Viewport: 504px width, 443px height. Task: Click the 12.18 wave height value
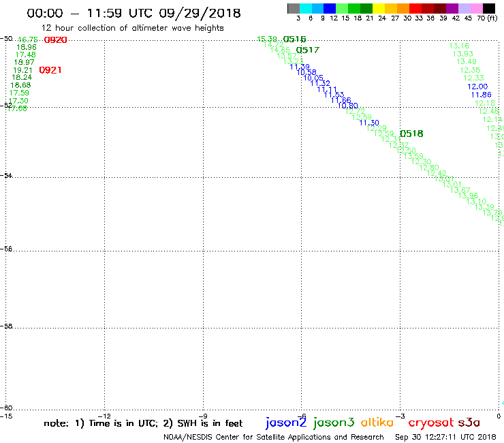pyautogui.click(x=485, y=103)
